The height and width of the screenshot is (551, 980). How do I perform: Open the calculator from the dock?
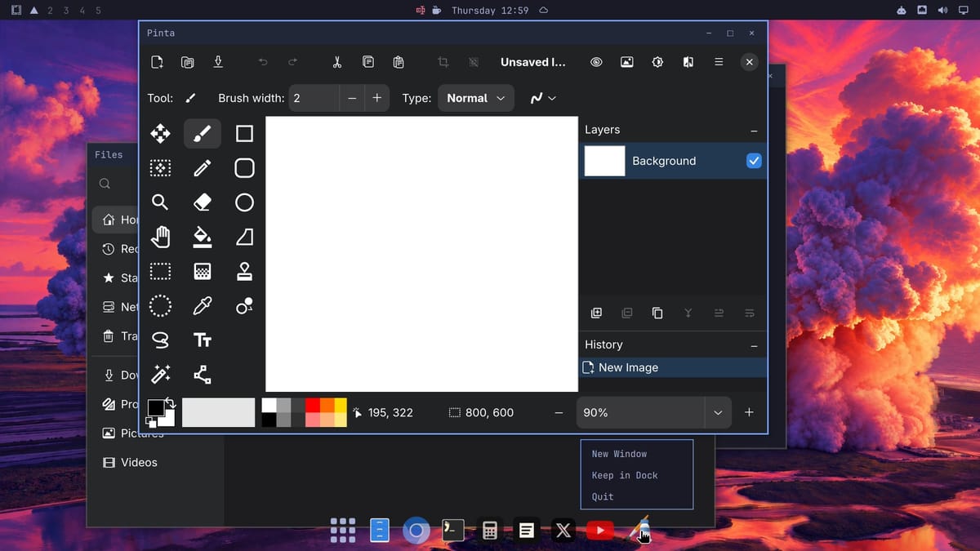pos(489,531)
